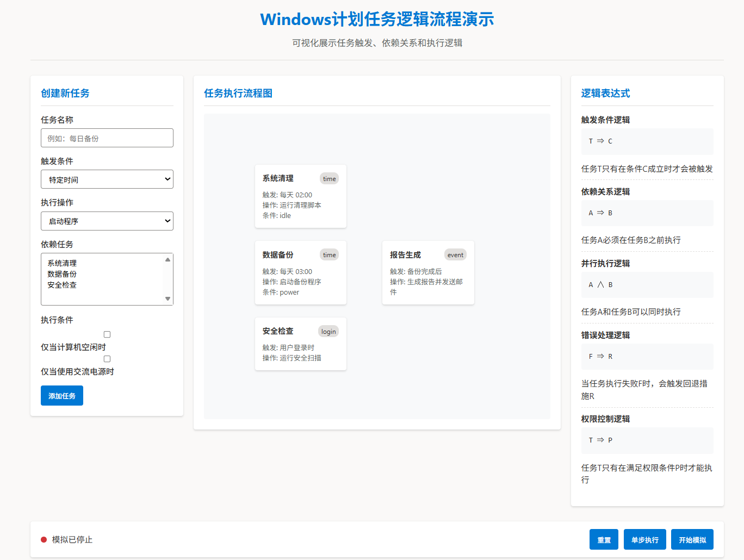744x560 pixels.
Task: Click the time badge on 系统清理 card
Action: pos(329,179)
